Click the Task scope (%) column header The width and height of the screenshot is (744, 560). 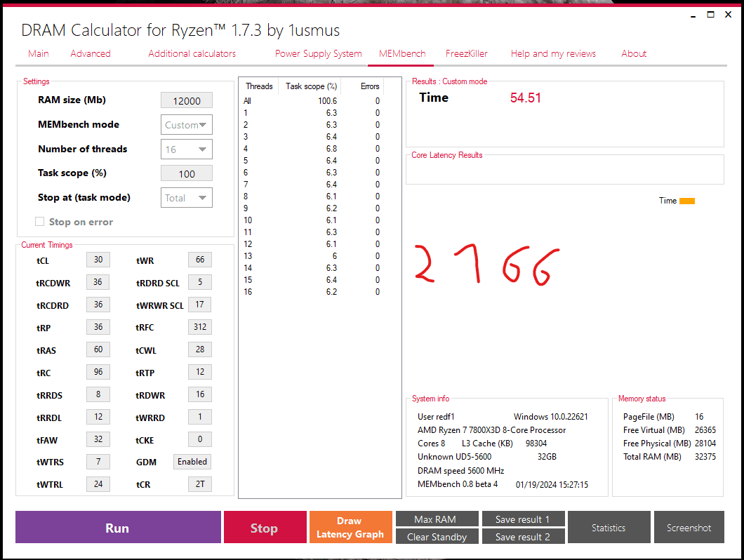[311, 86]
